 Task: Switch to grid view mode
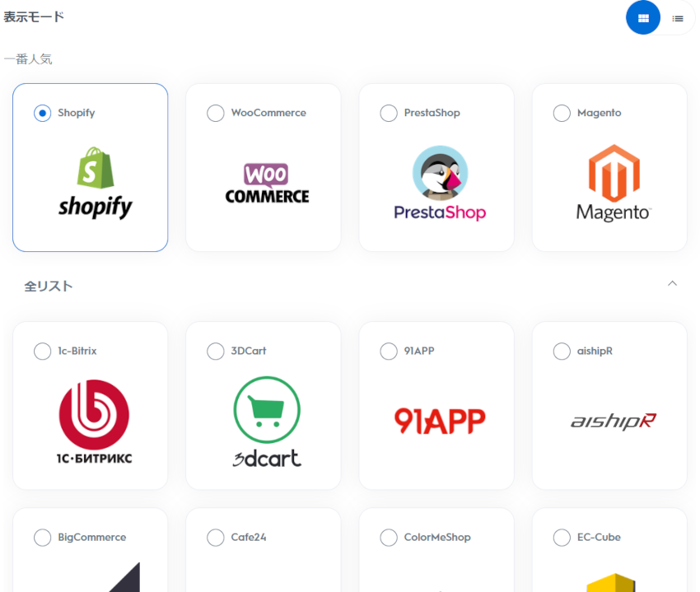(x=643, y=18)
